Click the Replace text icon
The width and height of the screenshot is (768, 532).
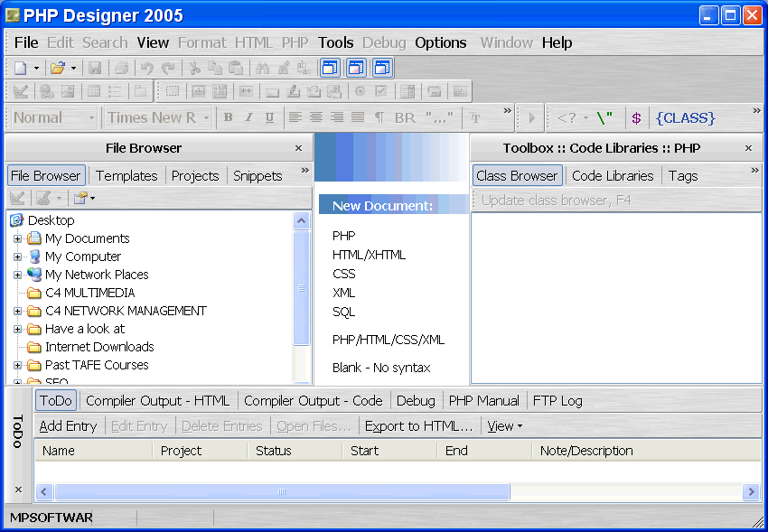pyautogui.click(x=304, y=68)
